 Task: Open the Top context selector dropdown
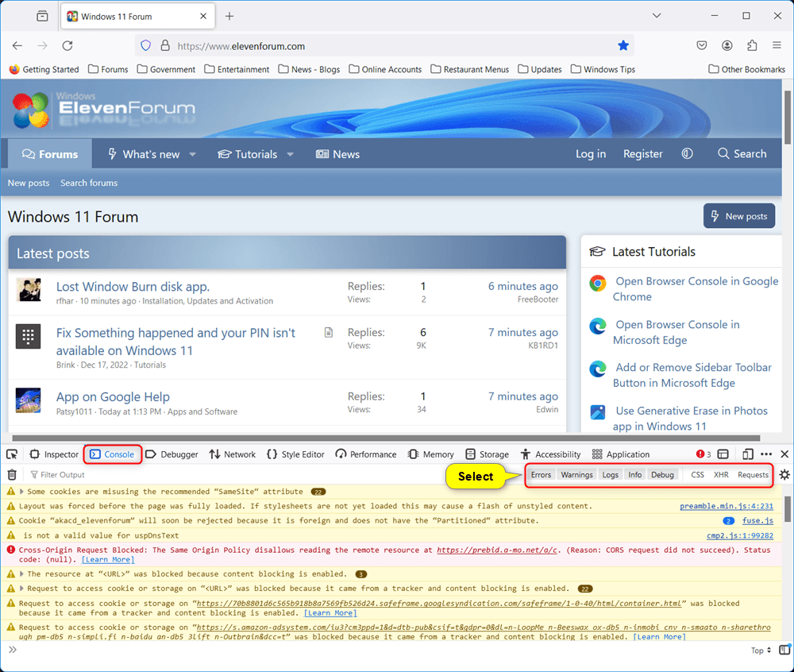tap(761, 651)
